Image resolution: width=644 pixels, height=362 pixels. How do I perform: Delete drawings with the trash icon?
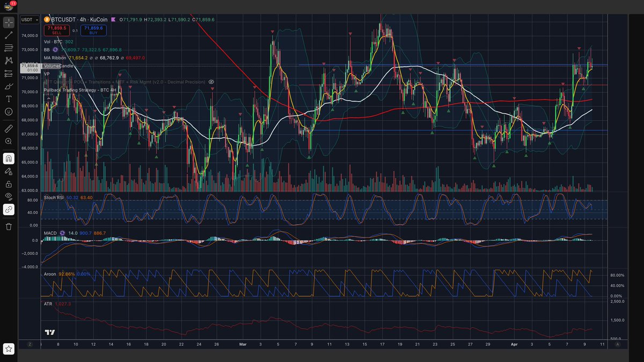(x=9, y=226)
